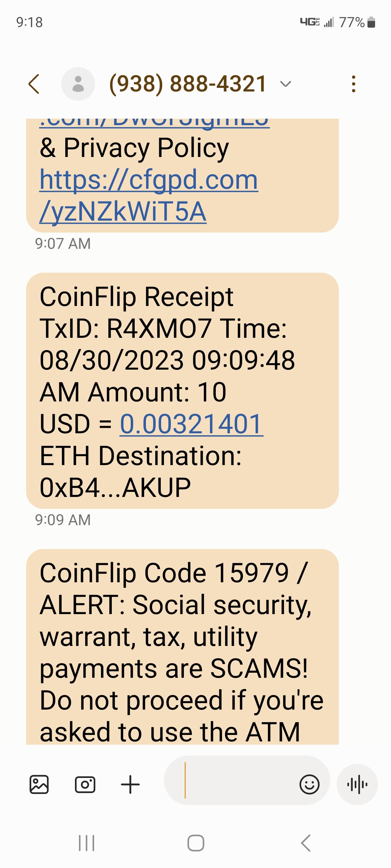Screen dimensions: 391x868
Task: Start voice recording with the waveform button
Action: pyautogui.click(x=357, y=784)
